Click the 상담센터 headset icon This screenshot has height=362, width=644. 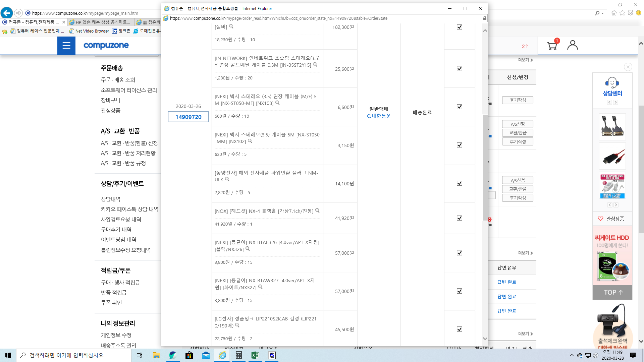coord(612,82)
